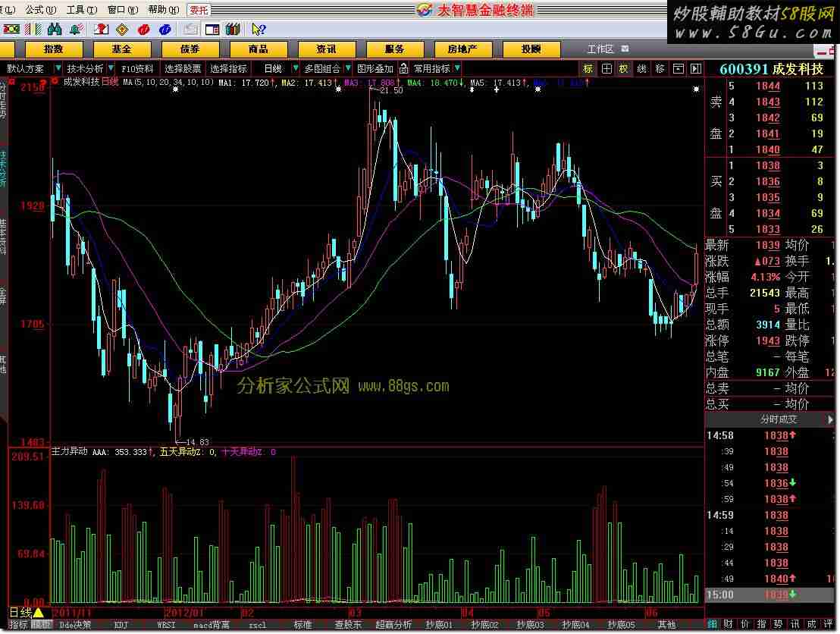This screenshot has width=840, height=634.
Task: Click the play-forward panel icon in chart toolbar
Action: pyautogui.click(x=696, y=68)
